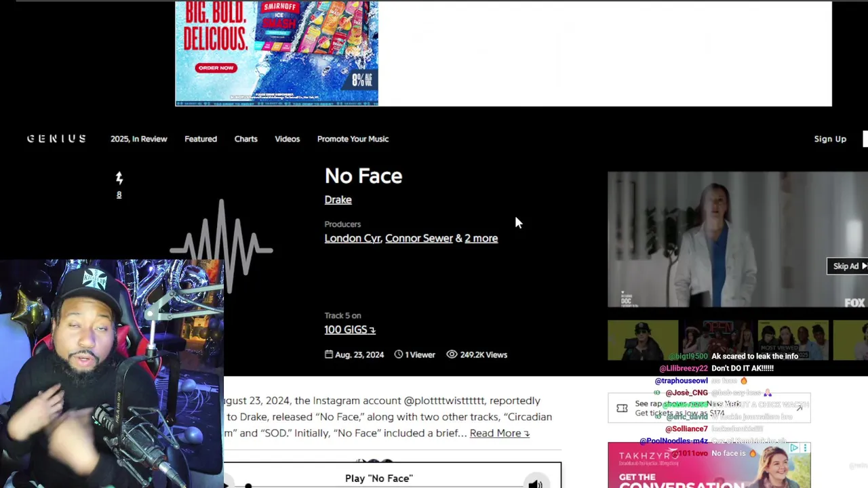Open Promote Your Music

pos(353,139)
